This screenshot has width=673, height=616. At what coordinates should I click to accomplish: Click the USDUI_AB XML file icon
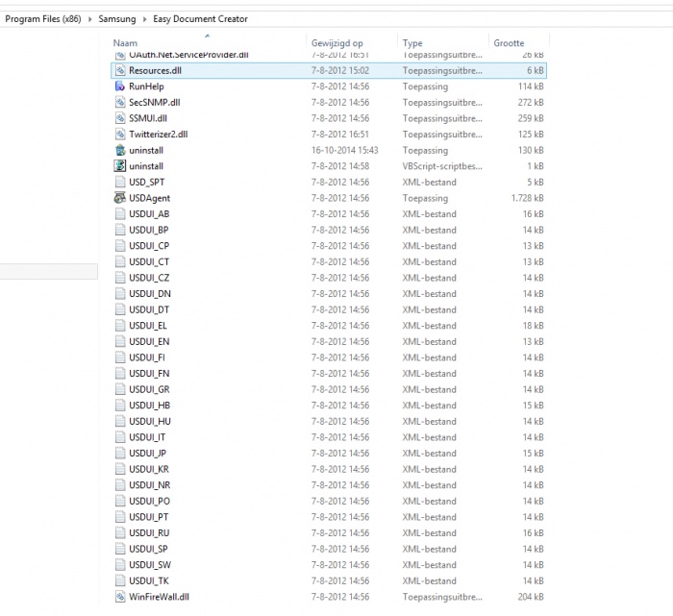point(120,213)
